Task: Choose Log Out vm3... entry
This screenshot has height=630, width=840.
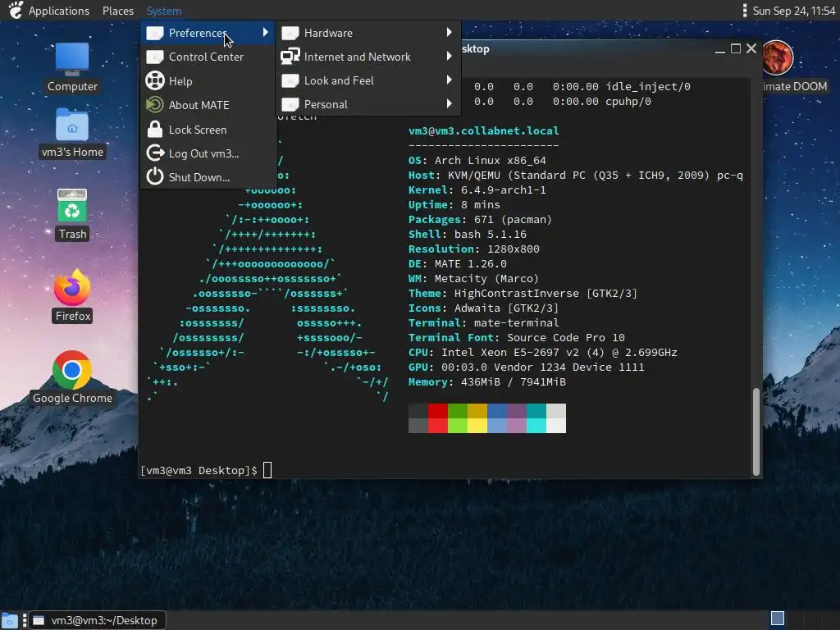Action: coord(208,153)
